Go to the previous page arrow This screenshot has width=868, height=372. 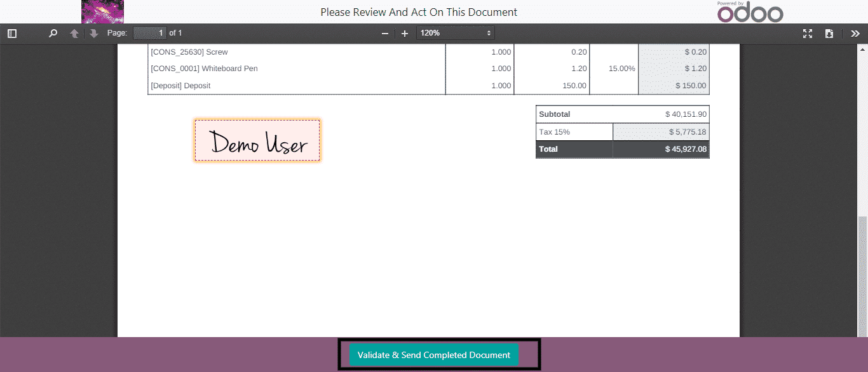pos(74,34)
